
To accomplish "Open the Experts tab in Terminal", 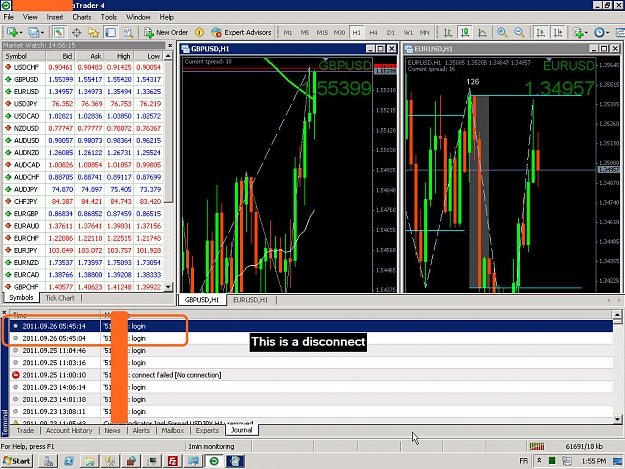I will click(207, 430).
